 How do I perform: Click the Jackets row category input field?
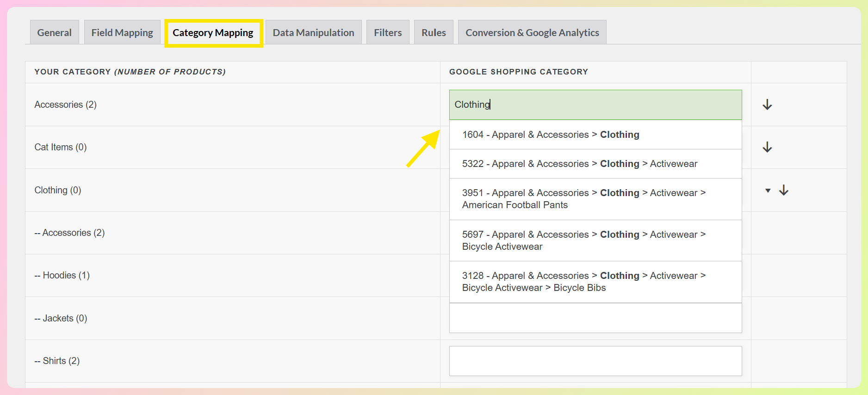(595, 318)
